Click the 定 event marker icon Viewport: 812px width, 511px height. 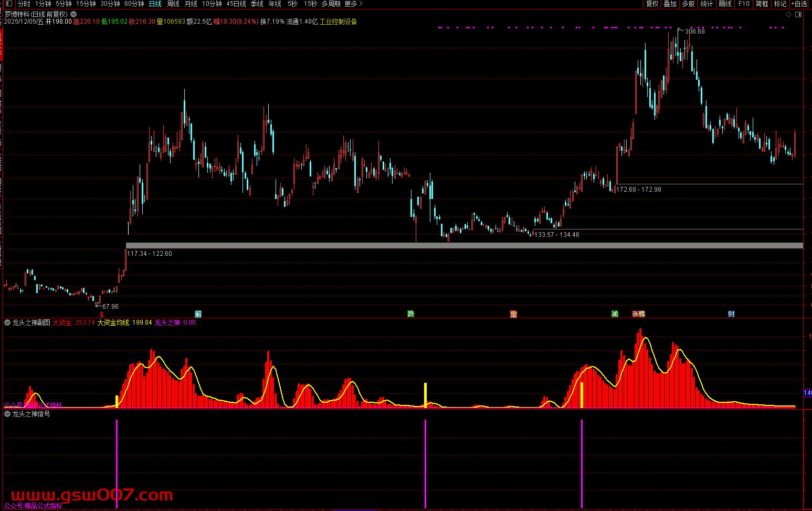513,314
